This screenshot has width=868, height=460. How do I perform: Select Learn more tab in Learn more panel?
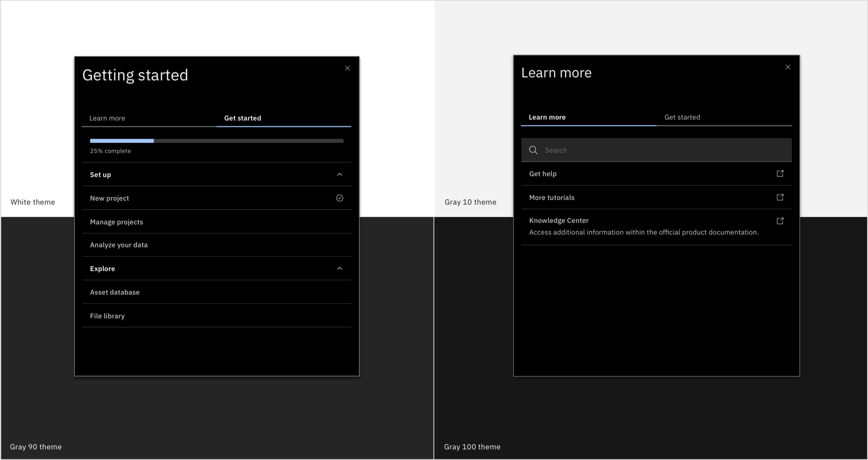click(x=547, y=117)
